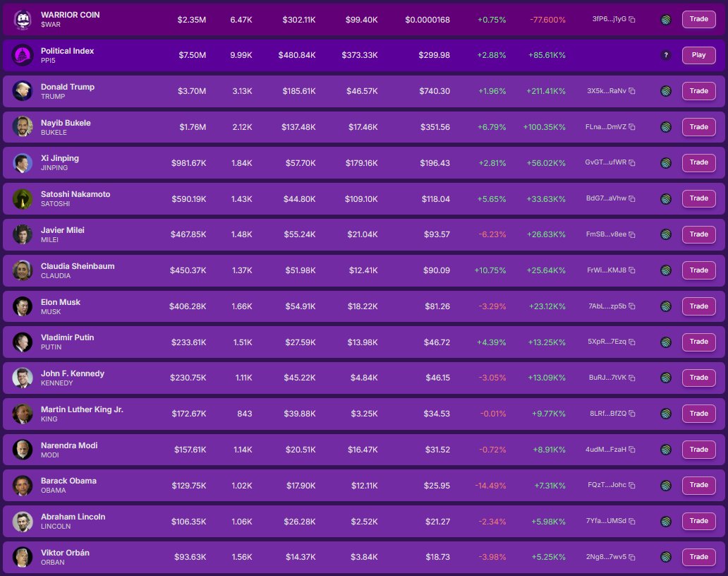The height and width of the screenshot is (576, 728).
Task: Click Play on the Political Index row
Action: point(699,55)
